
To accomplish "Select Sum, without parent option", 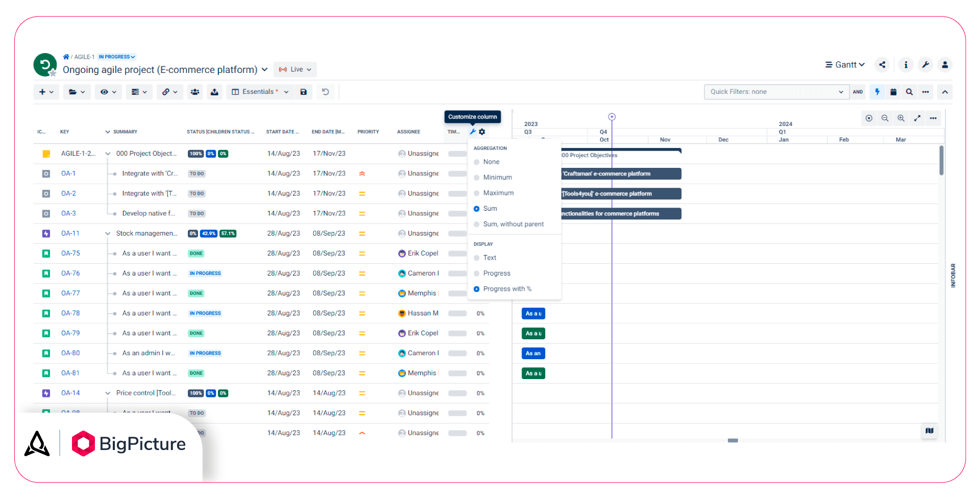I will 508,224.
